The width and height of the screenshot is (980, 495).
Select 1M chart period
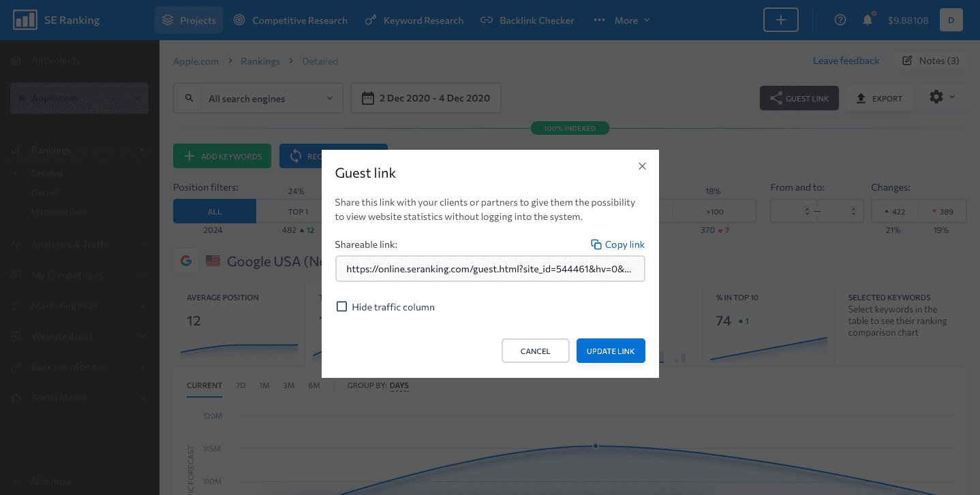264,385
